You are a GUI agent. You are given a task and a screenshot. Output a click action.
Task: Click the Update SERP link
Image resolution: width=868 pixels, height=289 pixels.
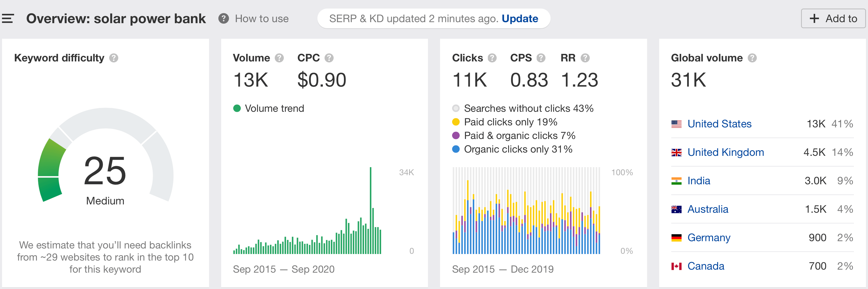[520, 19]
